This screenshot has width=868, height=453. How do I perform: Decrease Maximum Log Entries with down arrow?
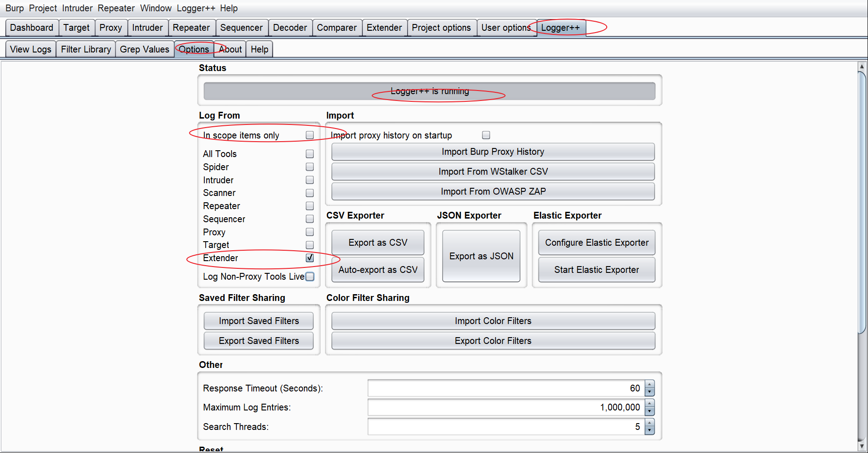click(650, 411)
